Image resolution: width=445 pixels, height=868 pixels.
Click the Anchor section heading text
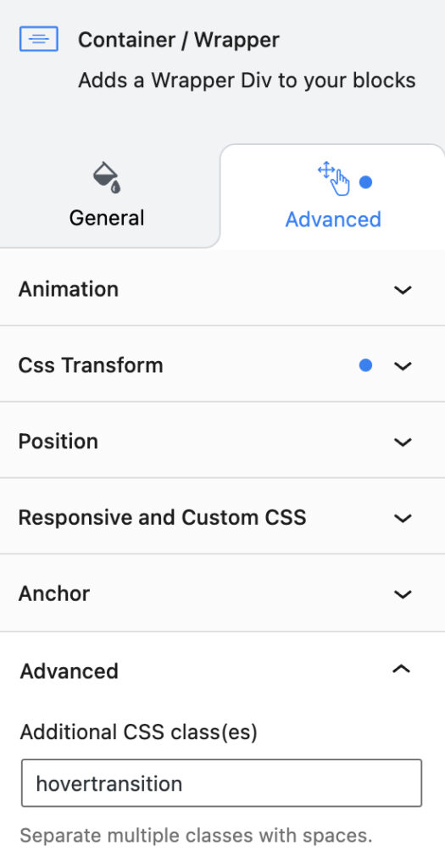(x=54, y=593)
